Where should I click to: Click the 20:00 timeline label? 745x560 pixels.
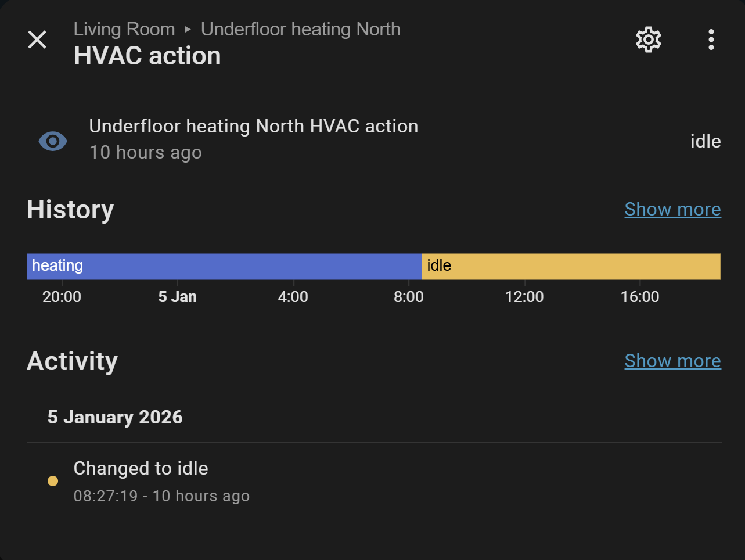[x=62, y=297]
